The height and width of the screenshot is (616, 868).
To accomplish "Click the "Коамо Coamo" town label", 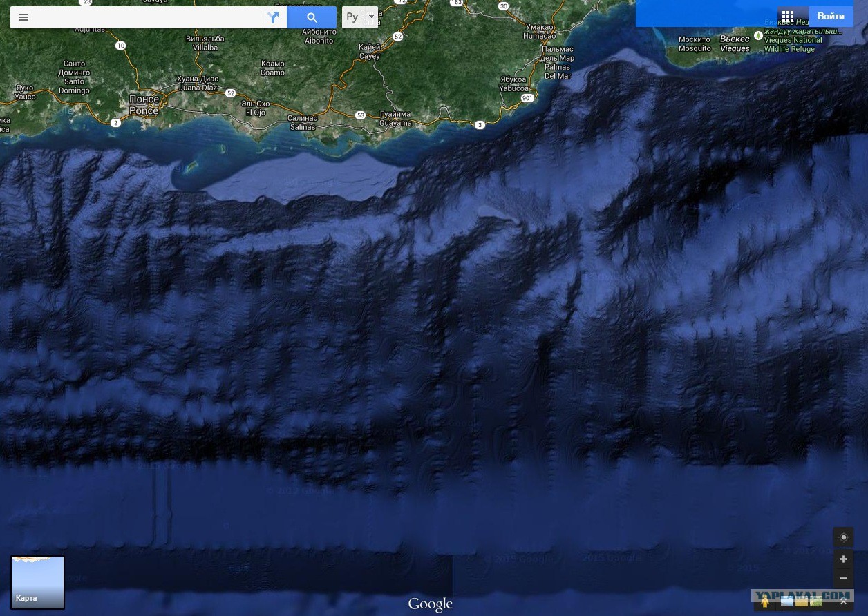I will (x=273, y=68).
